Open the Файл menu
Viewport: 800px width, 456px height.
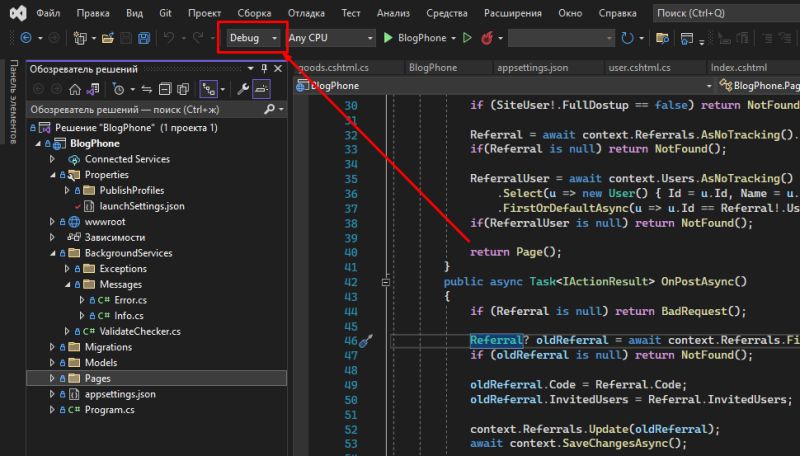click(48, 13)
